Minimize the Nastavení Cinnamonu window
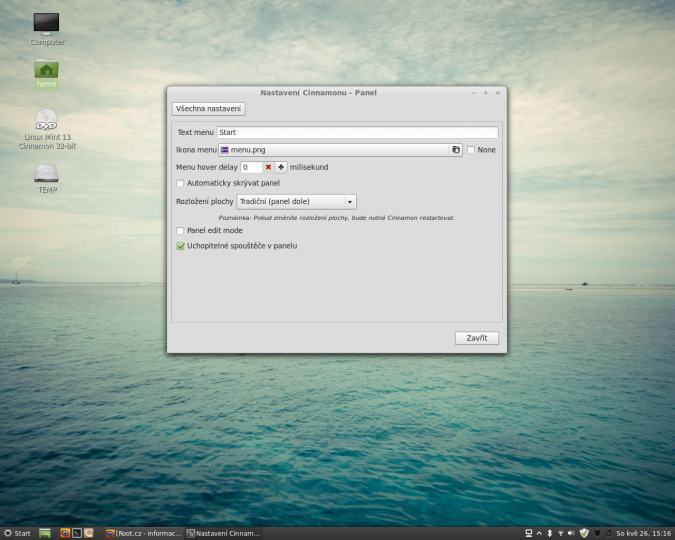Image resolution: width=675 pixels, height=540 pixels. click(474, 93)
